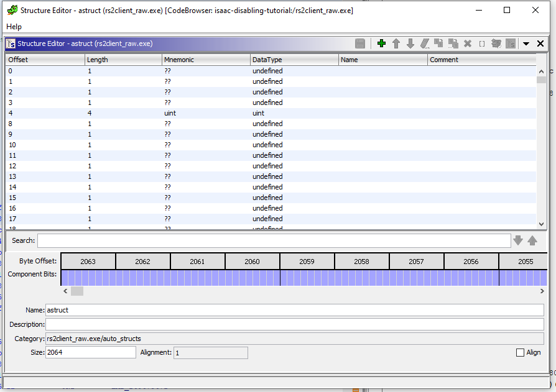Click undefined DataType cell at offset 16

294,208
